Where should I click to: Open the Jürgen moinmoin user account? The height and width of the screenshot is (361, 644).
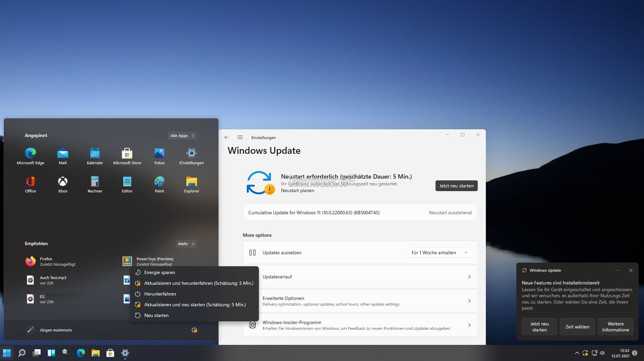pos(49,330)
